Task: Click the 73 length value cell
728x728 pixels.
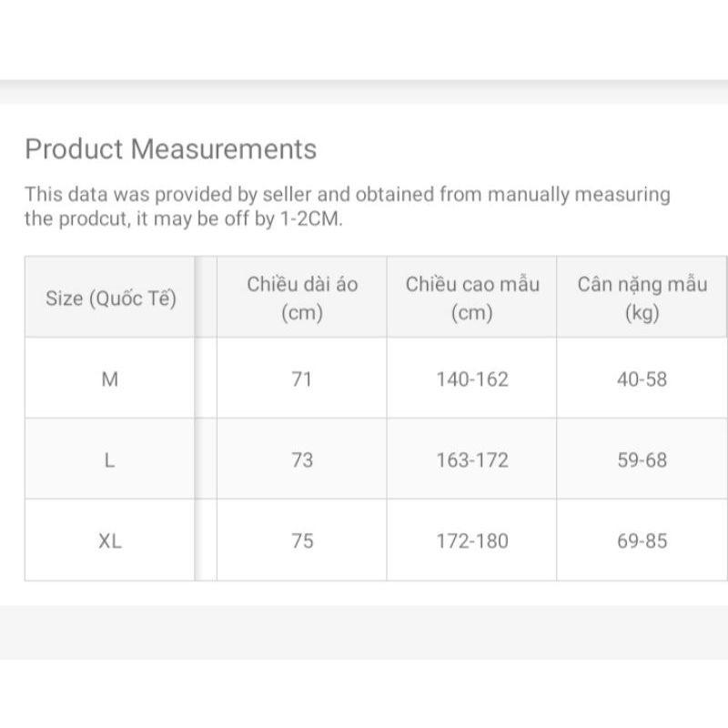Action: coord(302,460)
